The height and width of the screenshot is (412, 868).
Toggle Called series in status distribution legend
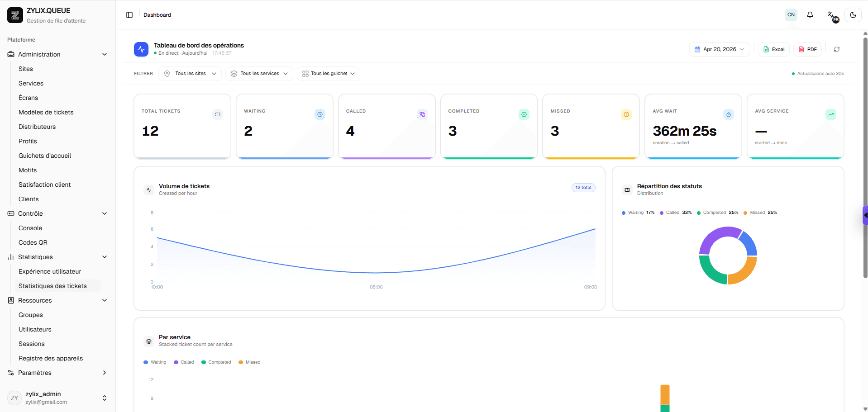[676, 213]
